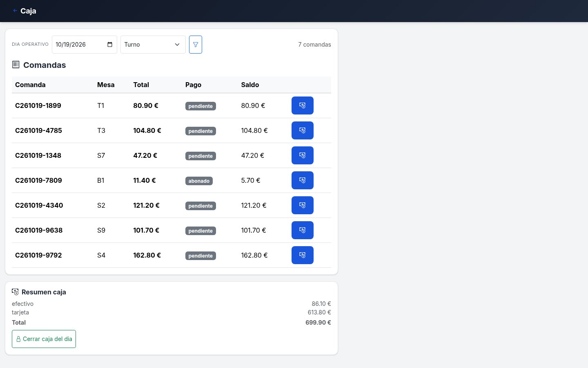Charge comanda C261019-1348 with the payment button
This screenshot has height=368, width=588.
point(303,155)
